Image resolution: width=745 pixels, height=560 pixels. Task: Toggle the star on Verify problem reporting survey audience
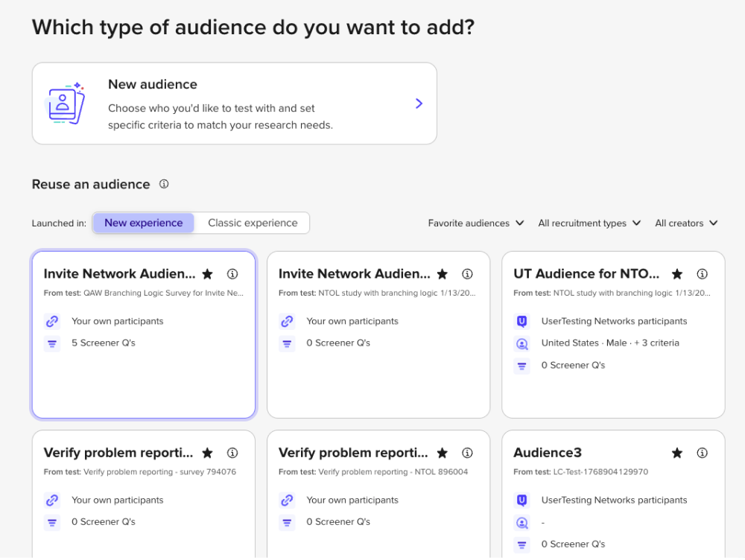point(207,452)
